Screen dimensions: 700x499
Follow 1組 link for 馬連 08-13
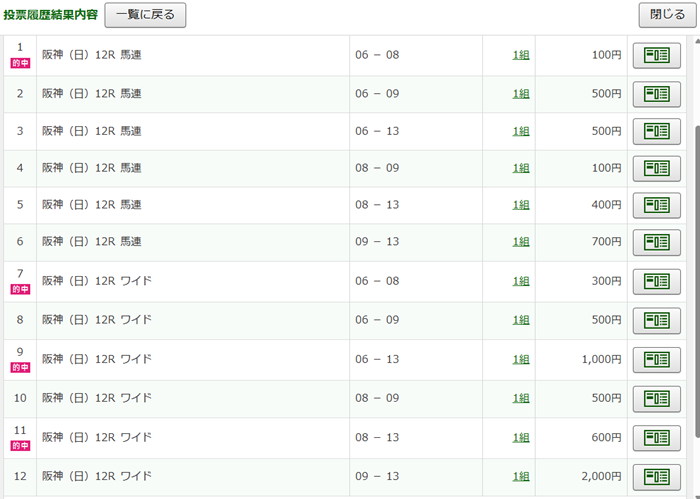(521, 205)
